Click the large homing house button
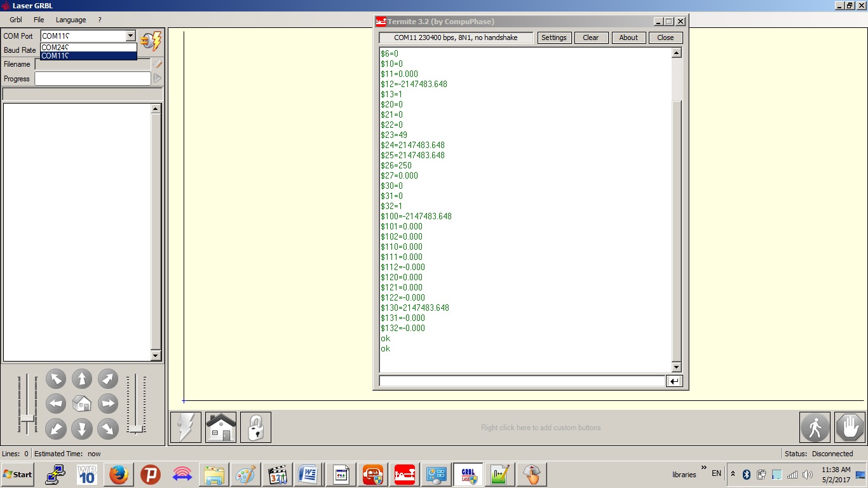 pos(220,427)
